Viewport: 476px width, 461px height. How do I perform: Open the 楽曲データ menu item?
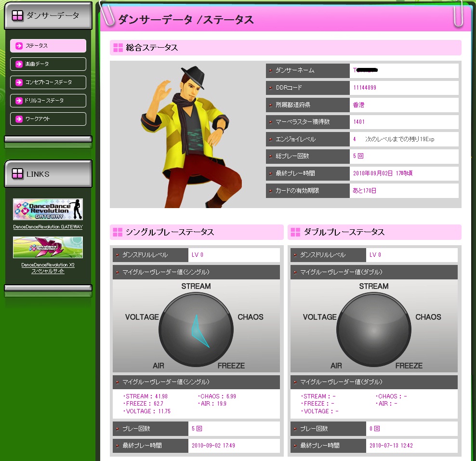(48, 64)
